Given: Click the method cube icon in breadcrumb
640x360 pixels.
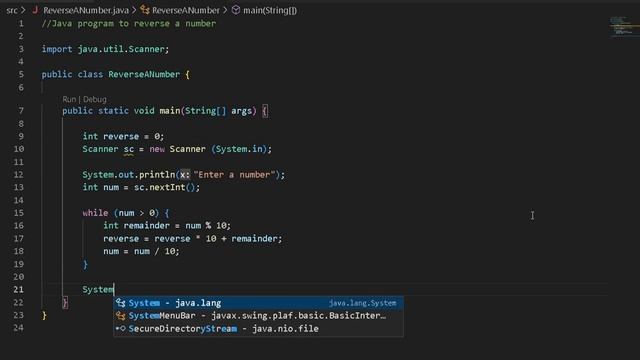Looking at the screenshot, I should (x=236, y=10).
